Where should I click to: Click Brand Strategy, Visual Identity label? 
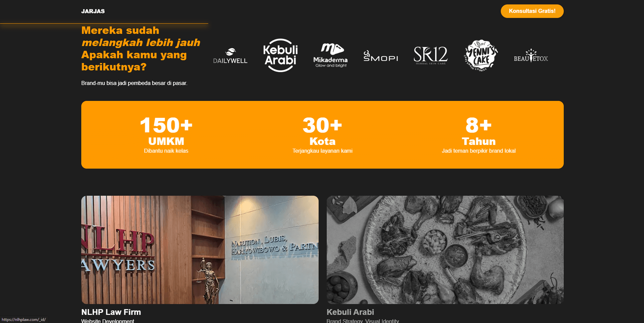(x=363, y=321)
